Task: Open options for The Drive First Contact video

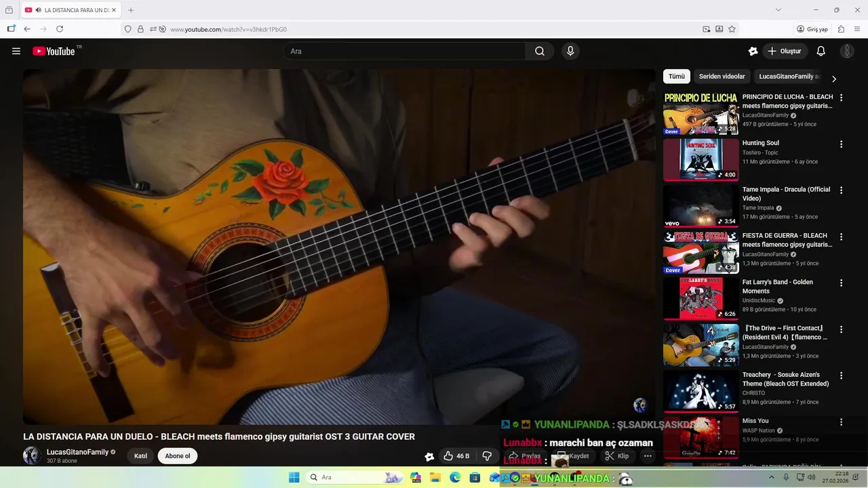Action: pos(841,329)
